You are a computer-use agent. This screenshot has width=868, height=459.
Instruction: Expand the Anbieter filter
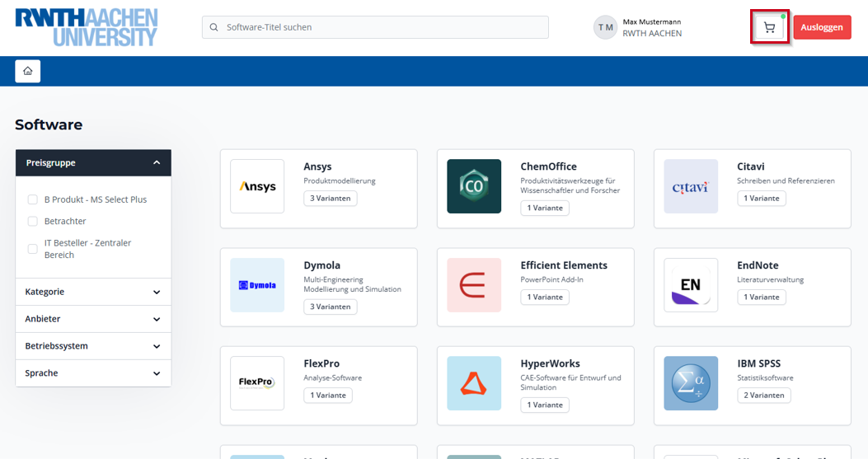click(x=93, y=319)
